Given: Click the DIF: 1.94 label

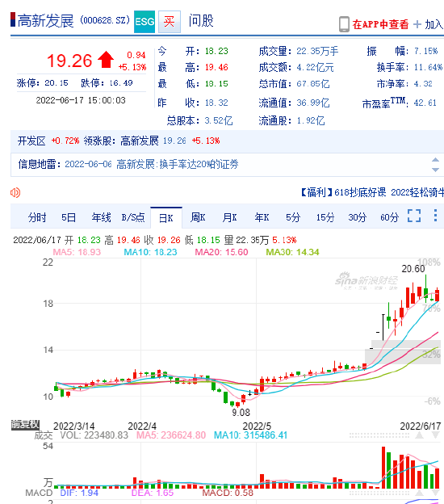Looking at the screenshot, I should click(79, 493).
